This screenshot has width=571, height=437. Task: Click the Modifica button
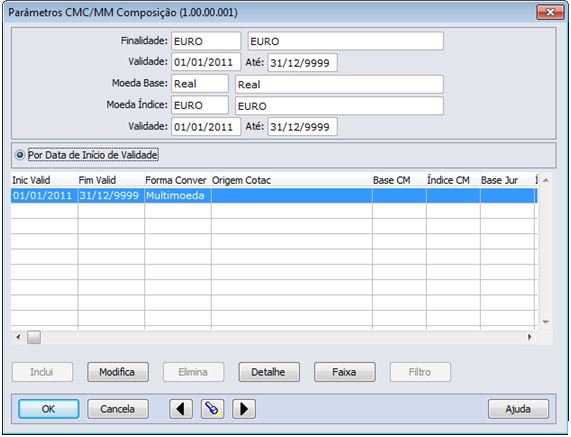pos(118,372)
